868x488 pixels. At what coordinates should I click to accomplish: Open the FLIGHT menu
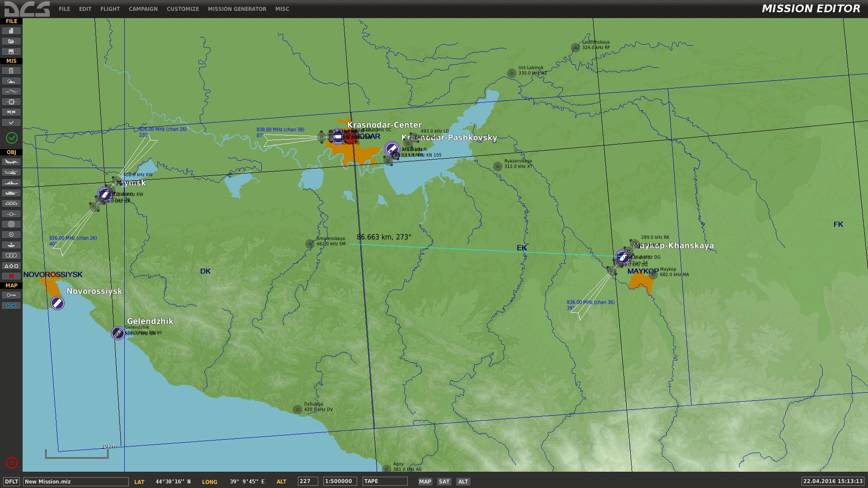point(110,9)
